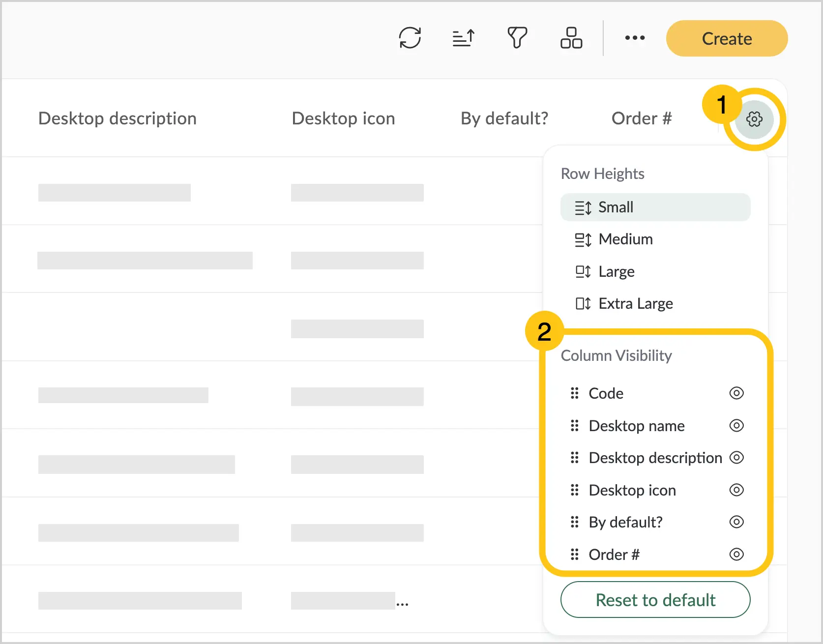
Task: Click Reset to default button
Action: (655, 600)
